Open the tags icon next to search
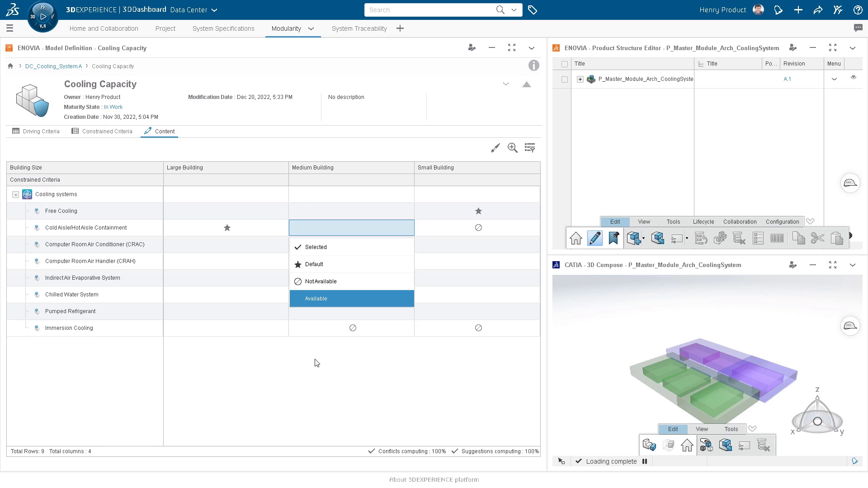The height and width of the screenshot is (488, 868). coord(533,10)
